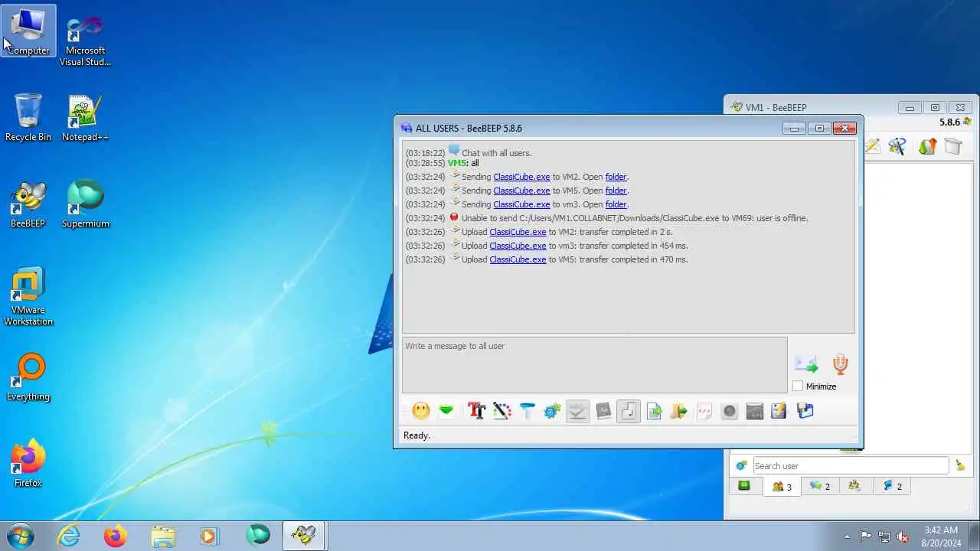Open ClassiCube.exe link in Upload to VM5 470 ms line
The height and width of the screenshot is (551, 980).
518,259
